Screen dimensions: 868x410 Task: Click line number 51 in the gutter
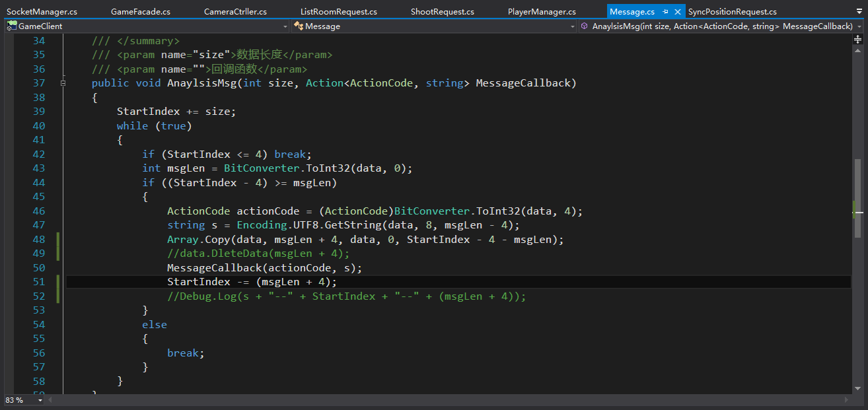[38, 282]
